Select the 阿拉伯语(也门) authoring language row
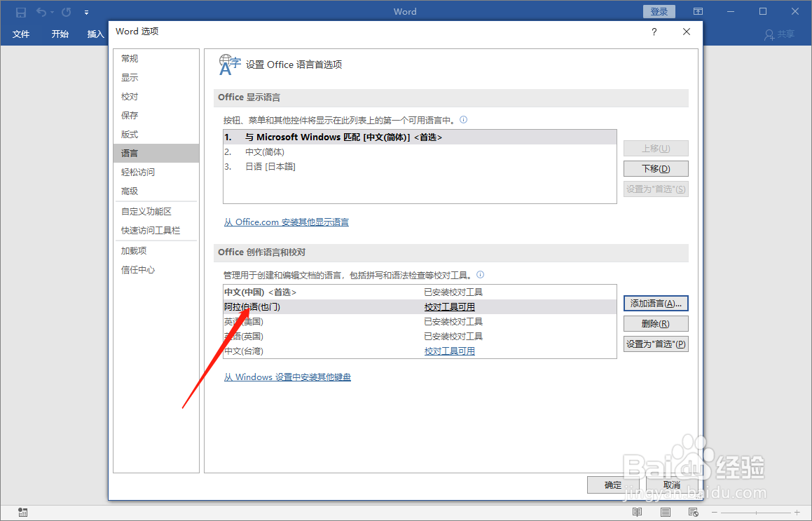This screenshot has width=812, height=521. point(420,307)
